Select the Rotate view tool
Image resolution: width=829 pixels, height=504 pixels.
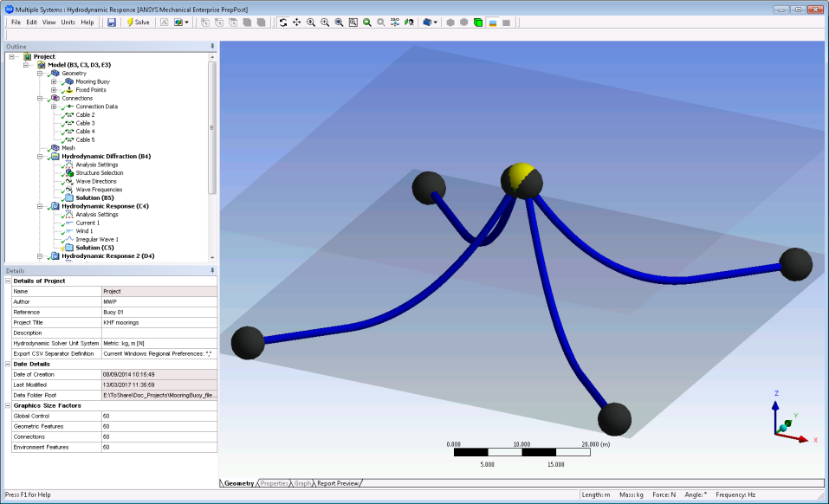284,23
